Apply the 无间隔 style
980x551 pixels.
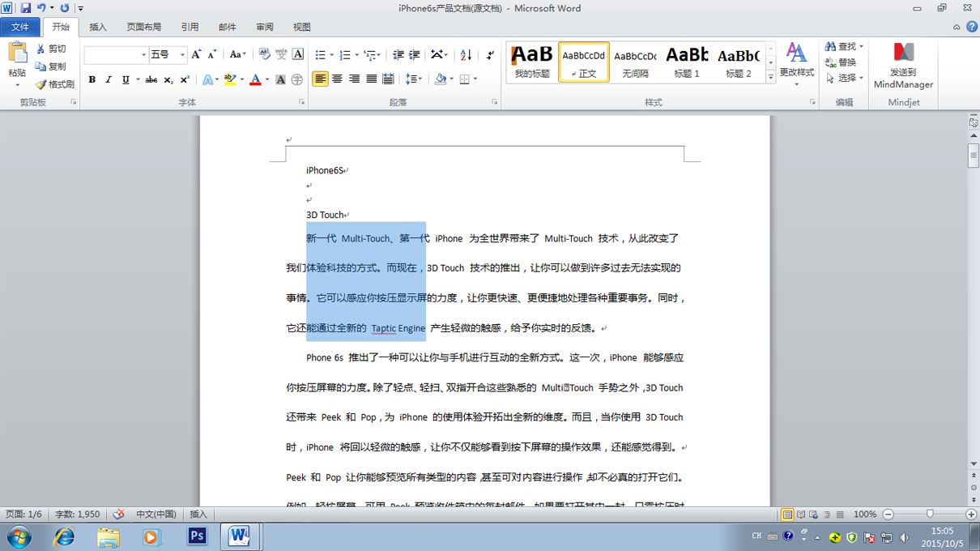636,62
